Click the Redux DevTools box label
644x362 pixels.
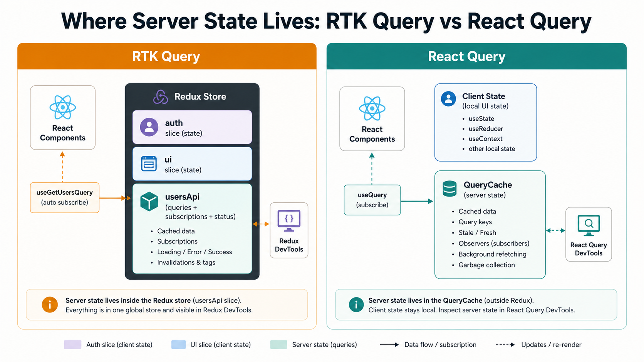click(x=289, y=245)
